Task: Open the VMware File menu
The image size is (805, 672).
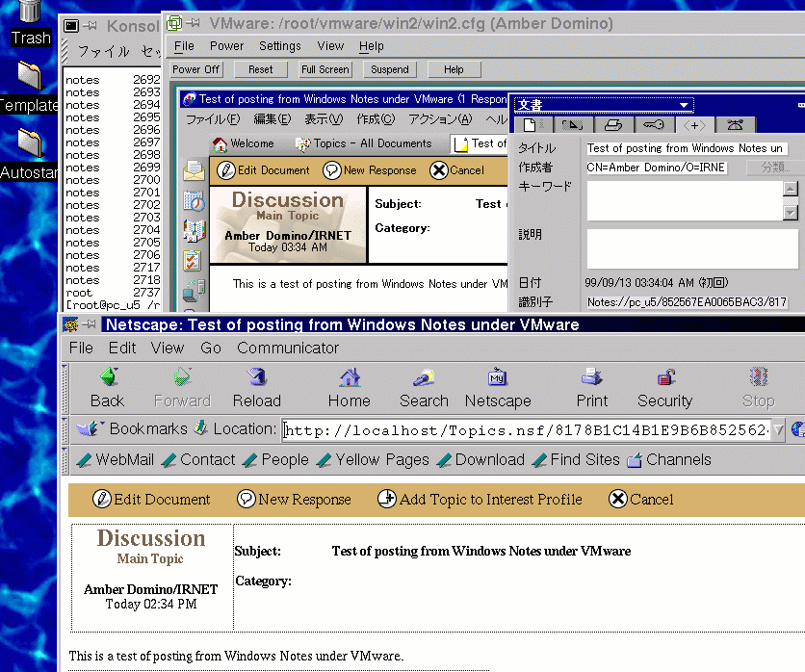Action: pos(184,46)
